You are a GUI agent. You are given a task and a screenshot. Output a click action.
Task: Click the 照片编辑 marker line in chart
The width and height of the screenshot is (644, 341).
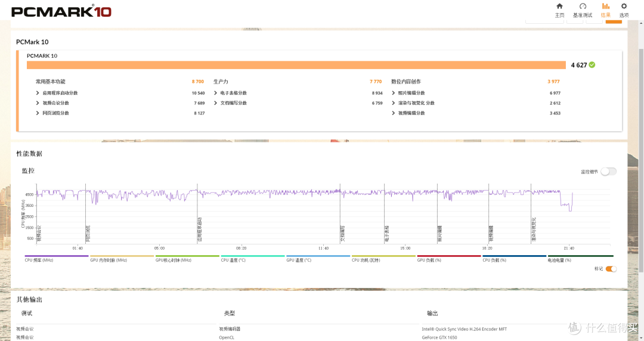tap(437, 213)
